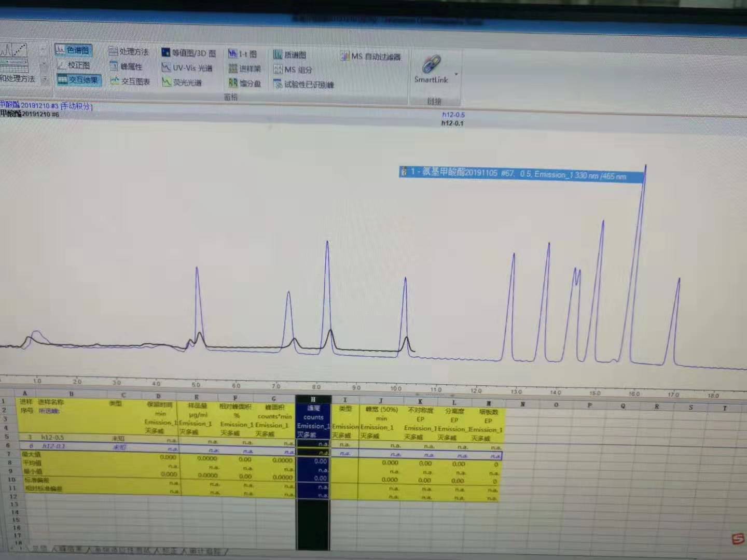Expand the layout gallery more arrow
The height and width of the screenshot is (560, 747).
44,80
